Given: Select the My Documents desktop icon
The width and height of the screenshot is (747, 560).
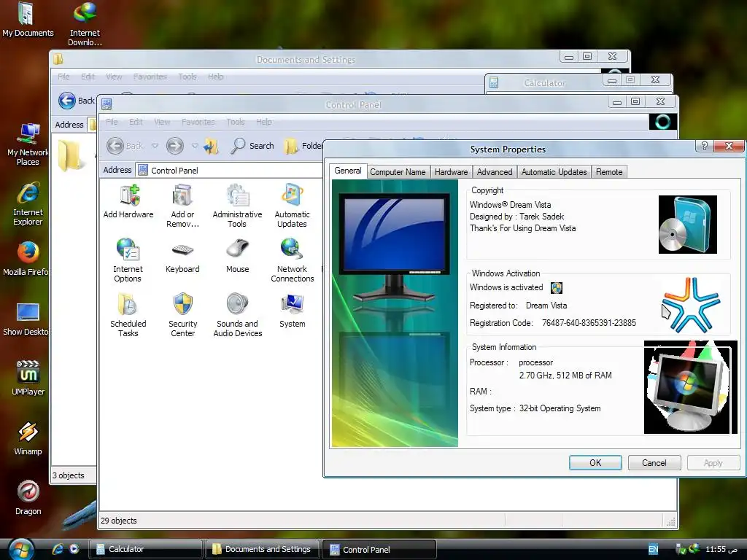Looking at the screenshot, I should 28,20.
